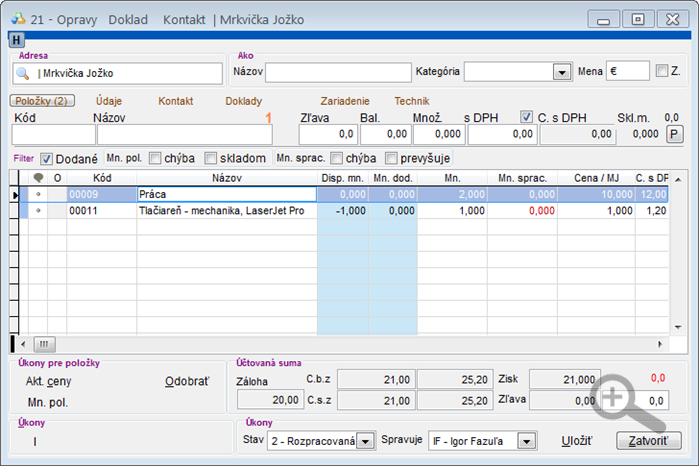Click the H button below title bar
Screen dimensions: 699x466
click(x=16, y=40)
